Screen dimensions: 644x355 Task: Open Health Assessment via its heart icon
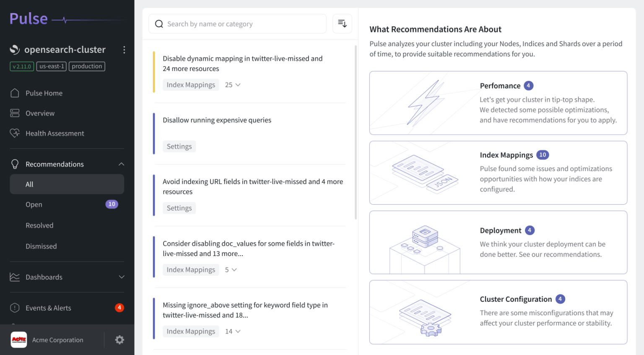tap(14, 133)
